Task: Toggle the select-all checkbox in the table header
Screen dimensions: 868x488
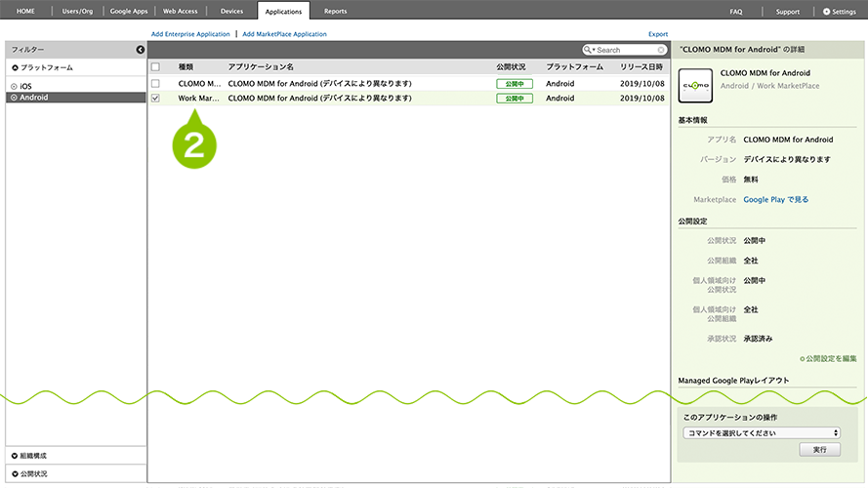Action: click(x=155, y=67)
